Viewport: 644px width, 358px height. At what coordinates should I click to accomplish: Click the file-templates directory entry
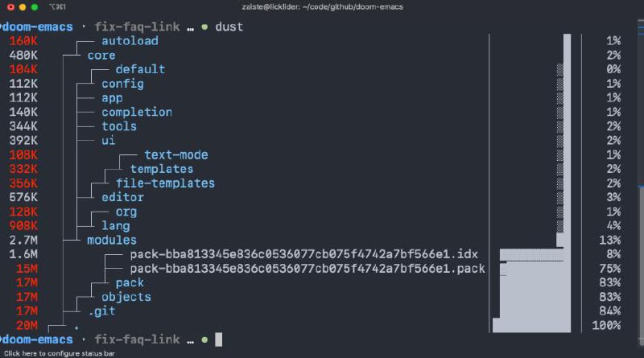[165, 183]
